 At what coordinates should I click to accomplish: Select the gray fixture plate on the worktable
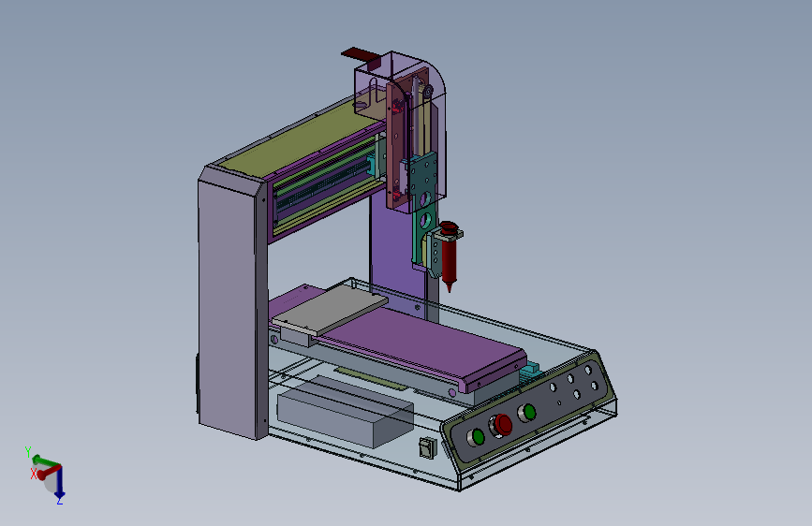[330, 309]
